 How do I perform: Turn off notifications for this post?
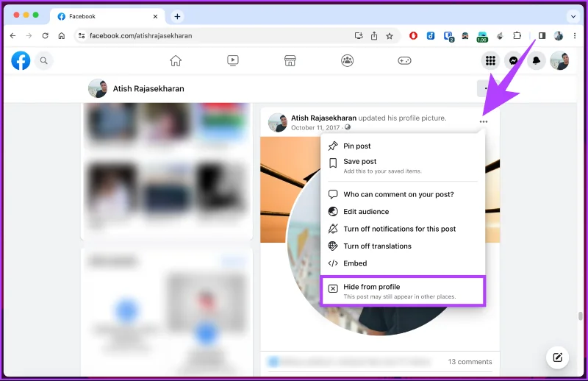point(403,229)
